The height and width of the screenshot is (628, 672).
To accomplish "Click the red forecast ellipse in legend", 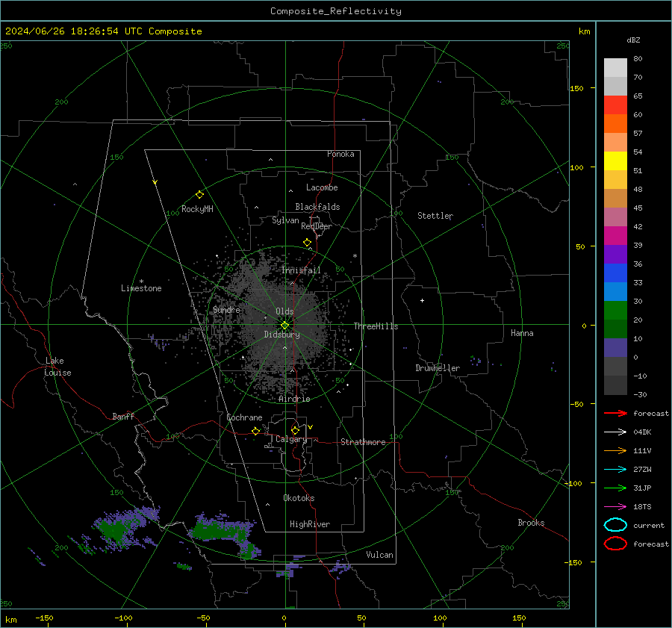I will [x=615, y=544].
